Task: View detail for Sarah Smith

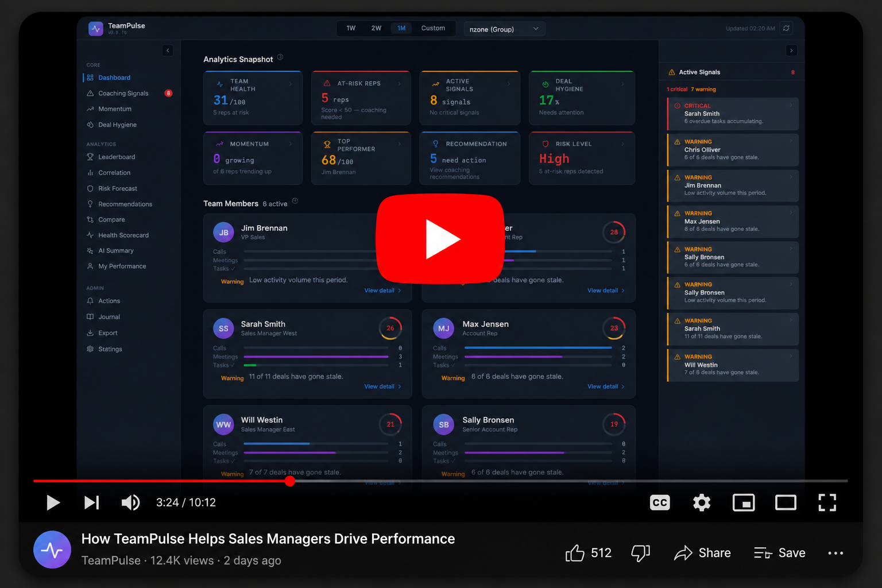Action: [382, 386]
